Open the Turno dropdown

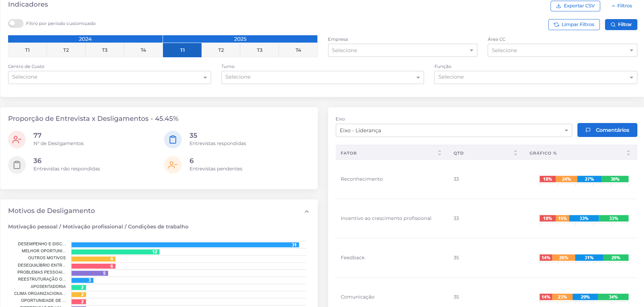pyautogui.click(x=322, y=77)
